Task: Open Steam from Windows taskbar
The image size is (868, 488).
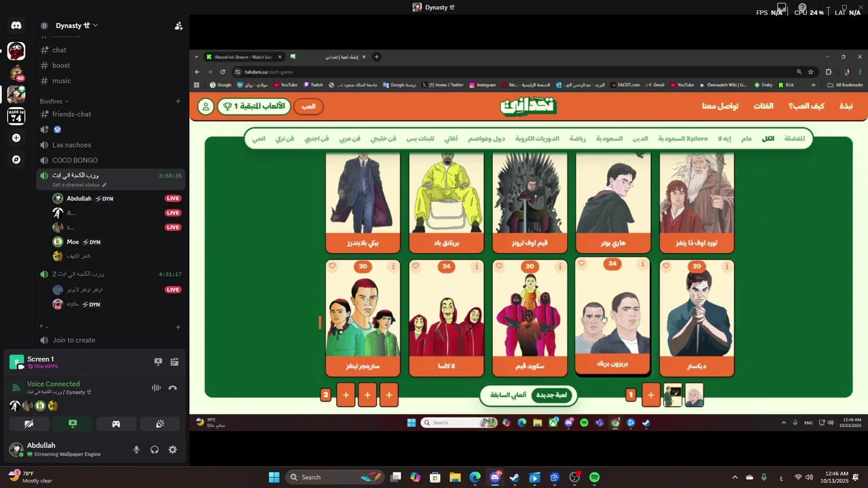Action: (515, 477)
